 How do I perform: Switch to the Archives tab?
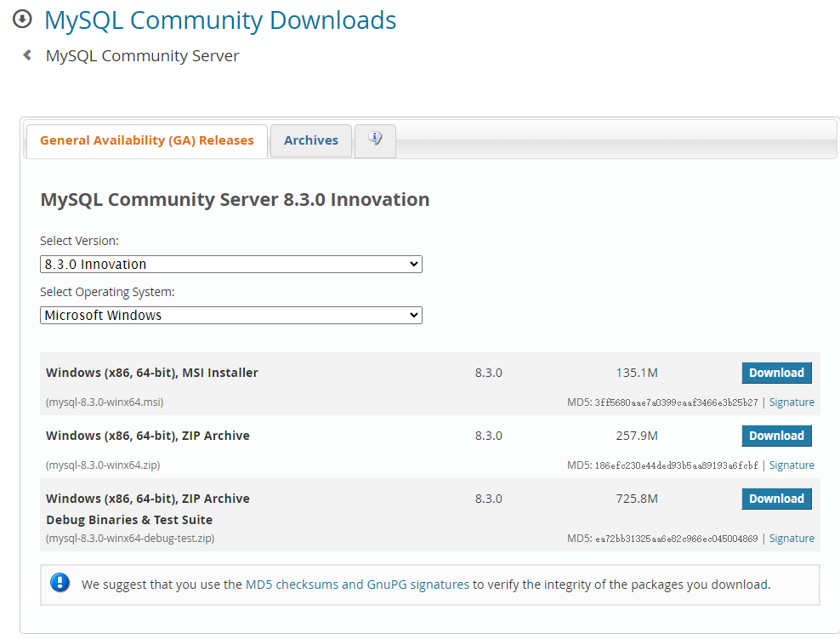pos(310,140)
